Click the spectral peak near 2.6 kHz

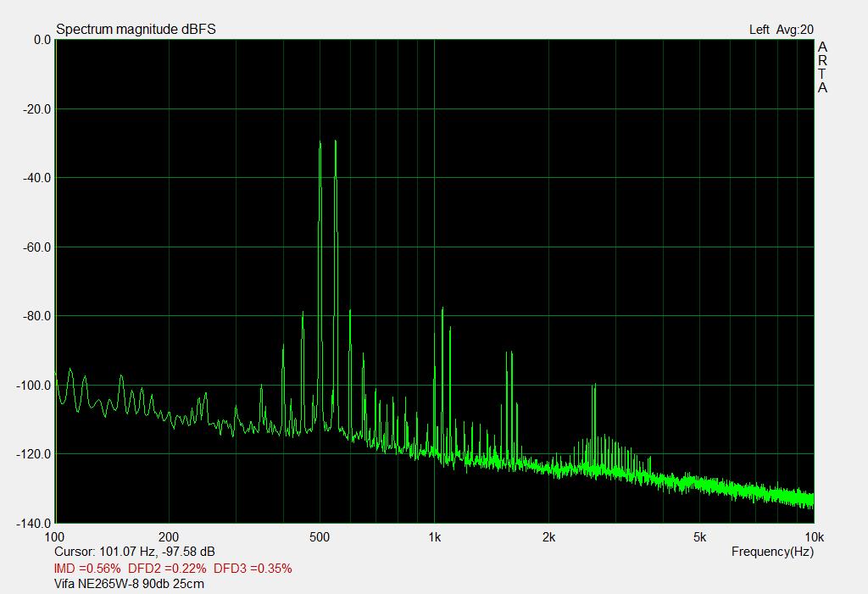[x=594, y=386]
